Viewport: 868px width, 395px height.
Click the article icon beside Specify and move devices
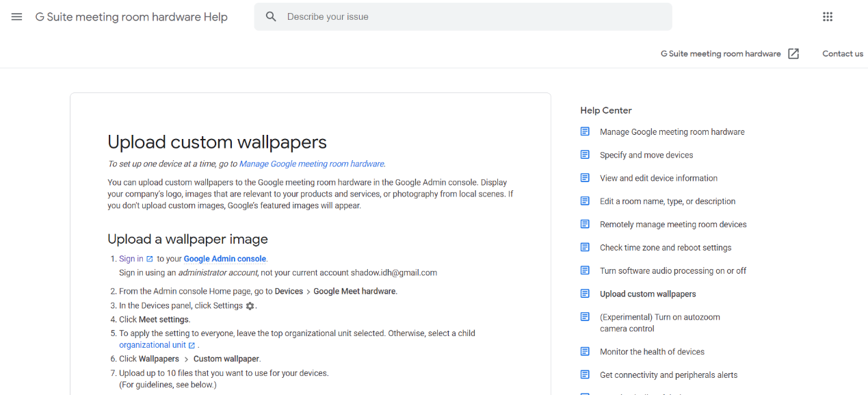(585, 155)
